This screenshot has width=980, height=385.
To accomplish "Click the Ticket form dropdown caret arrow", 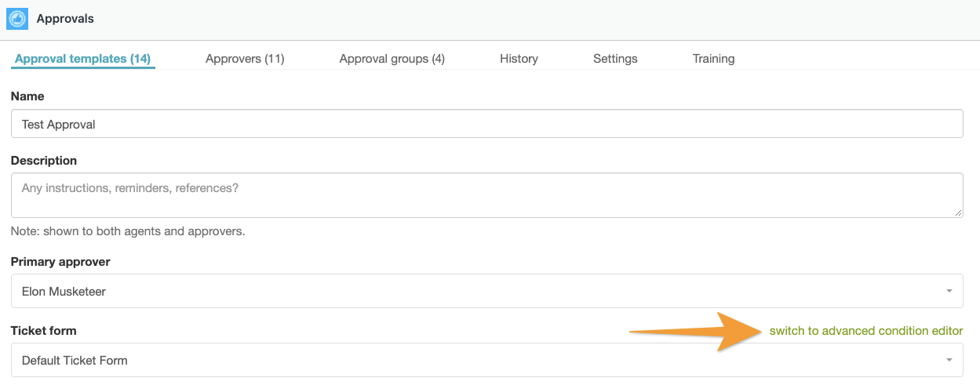I will pos(949,361).
